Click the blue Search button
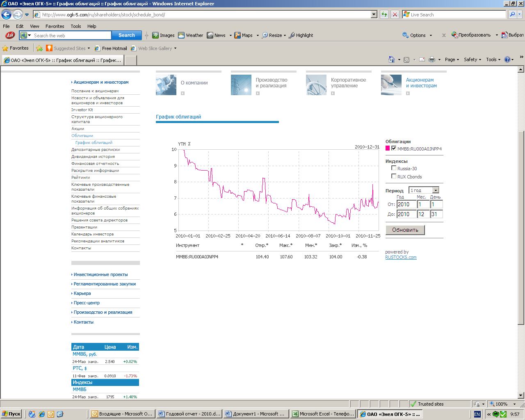Viewport: 525px width, 420px height. (126, 35)
